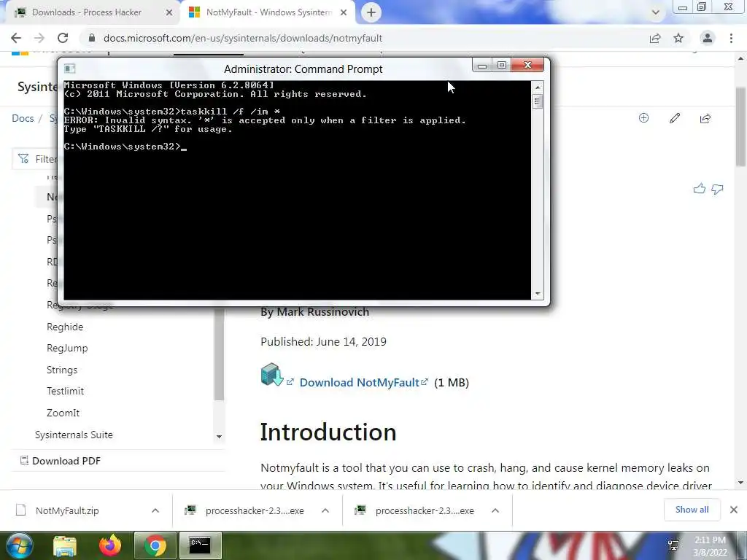Click the Command Prompt scroll down arrow
747x560 pixels.
[x=538, y=294]
